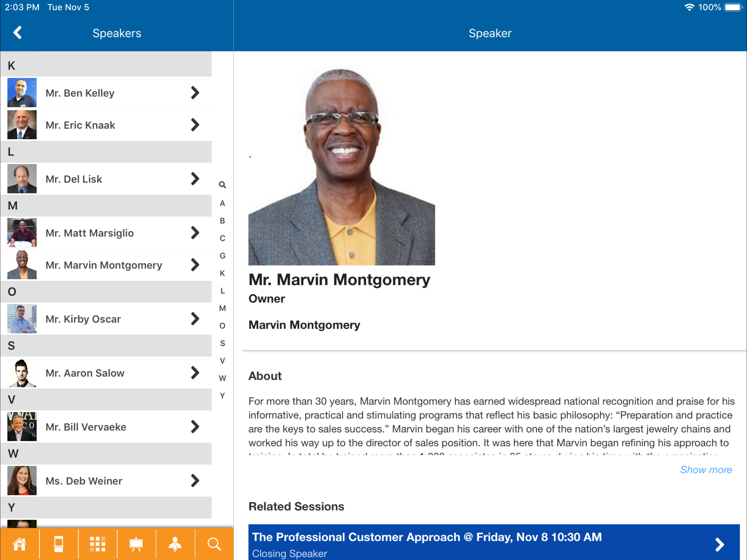This screenshot has width=747, height=560.
Task: Tap the Owner title under speaker name
Action: pyautogui.click(x=266, y=299)
